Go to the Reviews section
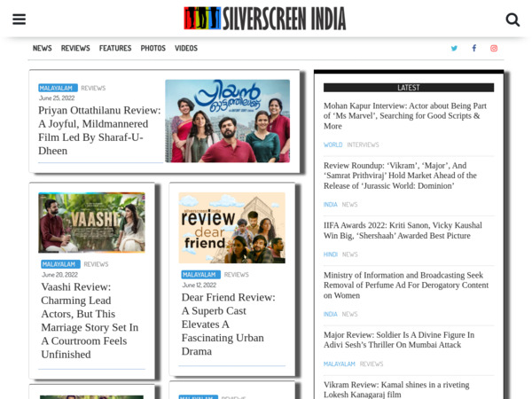532x399 pixels. tap(75, 48)
